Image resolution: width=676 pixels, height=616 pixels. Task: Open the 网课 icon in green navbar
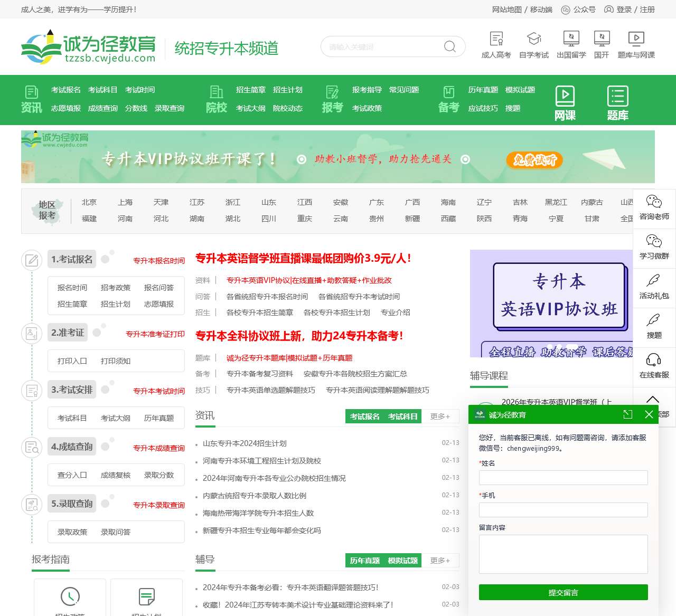(x=565, y=96)
